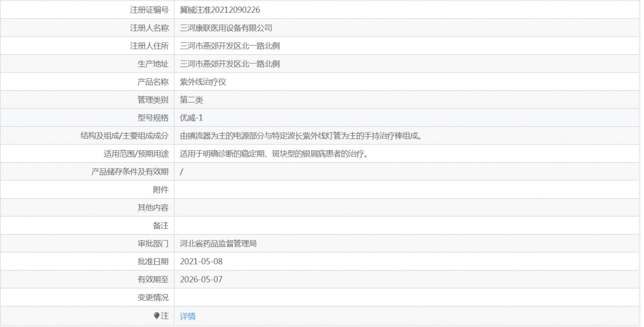Screen dimensions: 644x327
Task: Click the 注册证编号 label
Action: click(x=149, y=10)
